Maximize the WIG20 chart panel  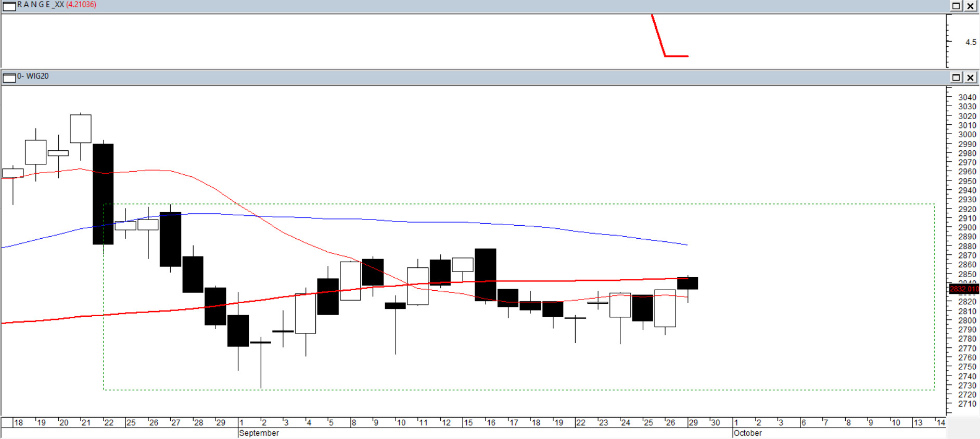[956, 78]
